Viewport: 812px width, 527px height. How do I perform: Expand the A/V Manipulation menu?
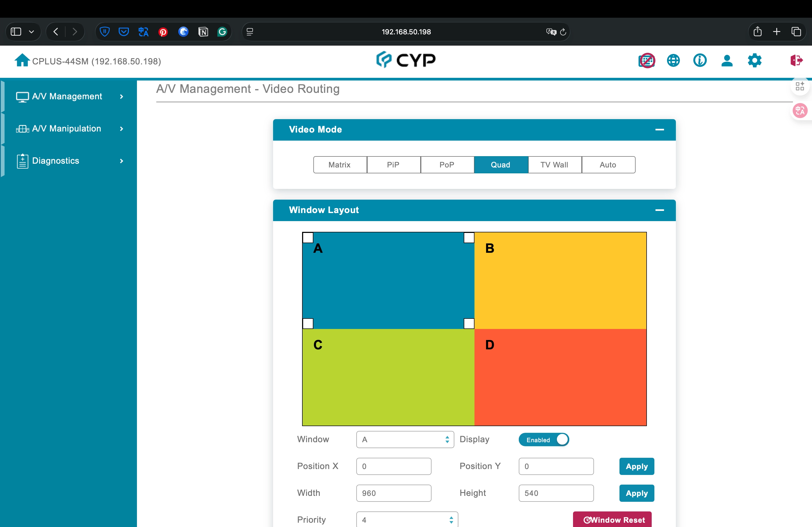click(x=70, y=129)
